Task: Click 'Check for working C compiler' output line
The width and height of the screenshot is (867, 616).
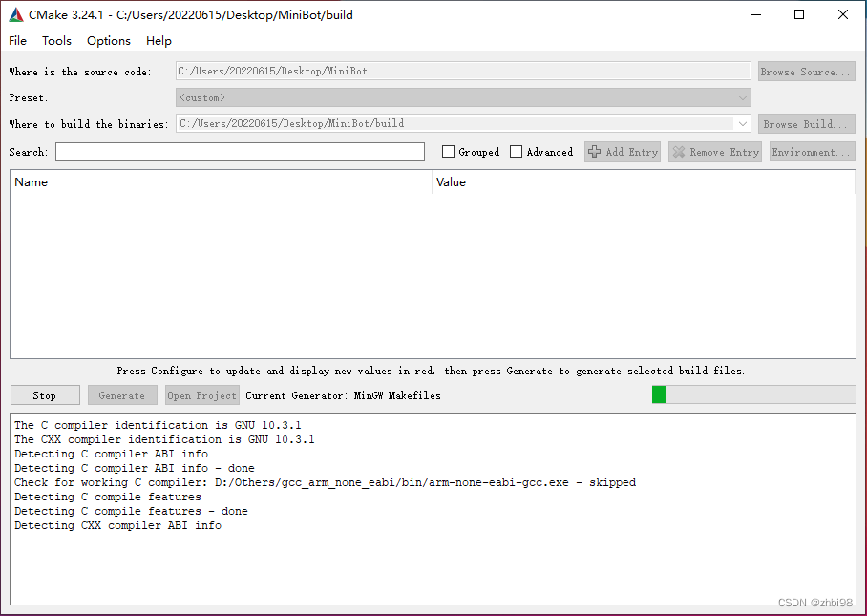Action: click(325, 482)
